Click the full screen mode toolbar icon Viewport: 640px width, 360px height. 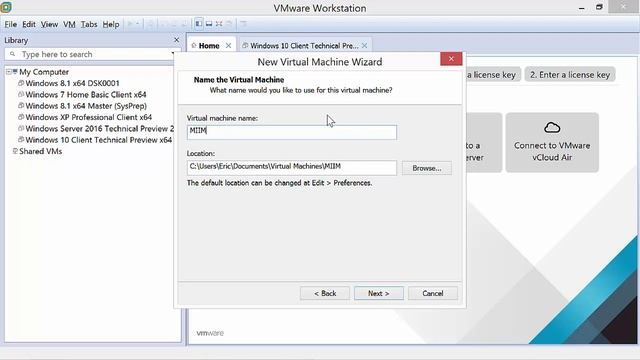click(x=219, y=24)
